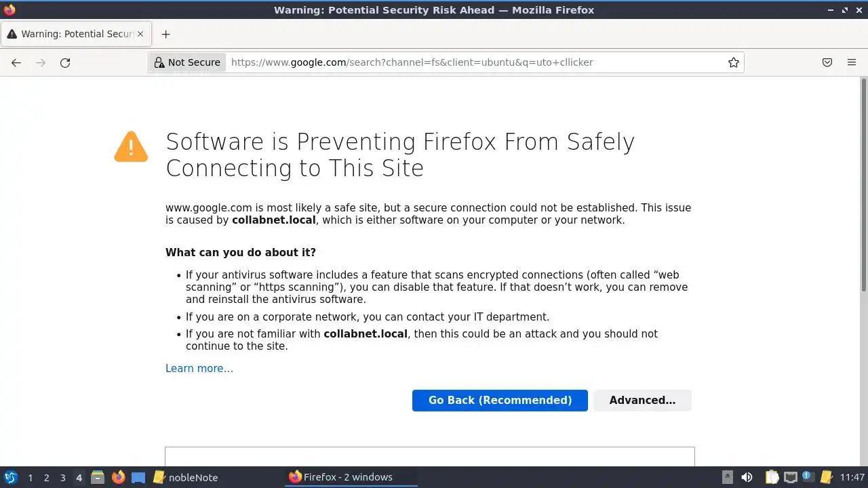Click the clipboard manager tray icon
Viewport: 868px width, 488px height.
[x=772, y=477]
